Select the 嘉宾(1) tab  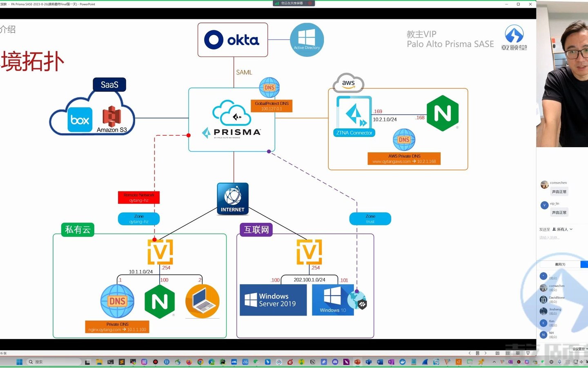(560, 264)
